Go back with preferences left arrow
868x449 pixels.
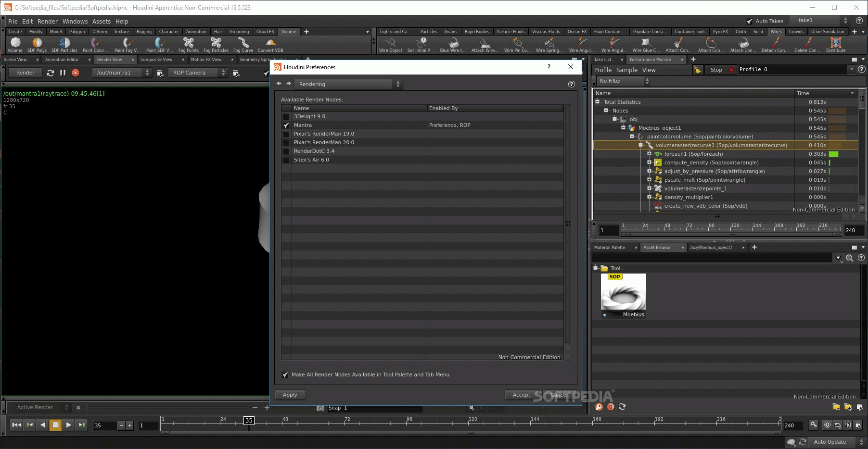(279, 84)
